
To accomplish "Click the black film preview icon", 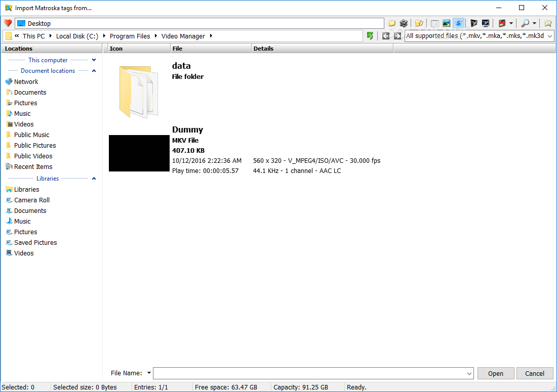I will (474, 23).
